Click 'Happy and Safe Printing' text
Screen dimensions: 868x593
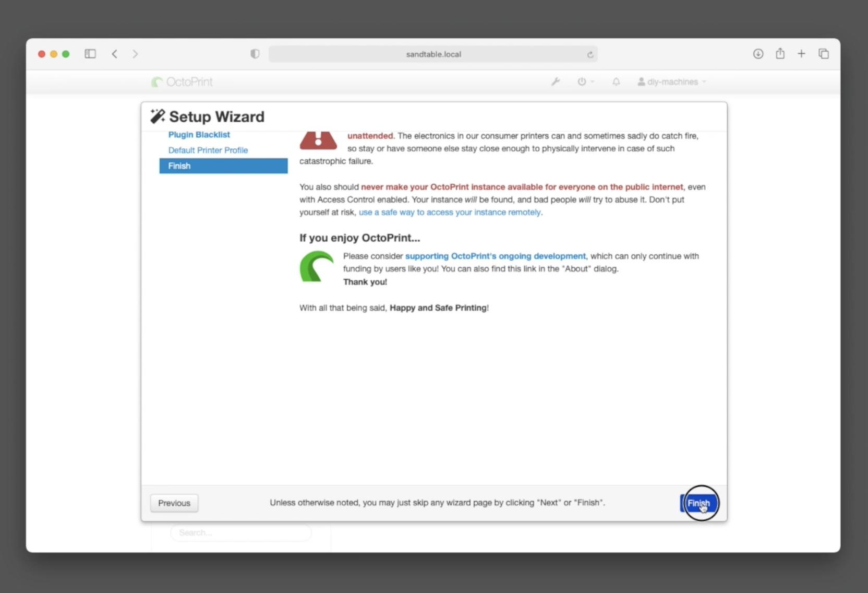pyautogui.click(x=438, y=308)
